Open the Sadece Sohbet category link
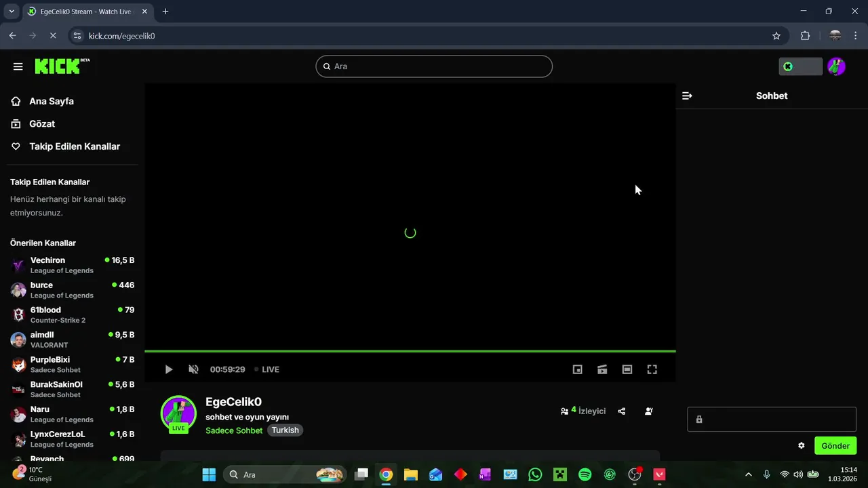Image resolution: width=868 pixels, height=488 pixels. 234,430
